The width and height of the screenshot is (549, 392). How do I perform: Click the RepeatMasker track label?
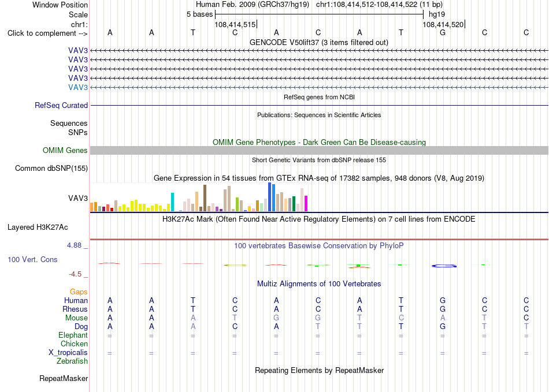click(x=64, y=378)
